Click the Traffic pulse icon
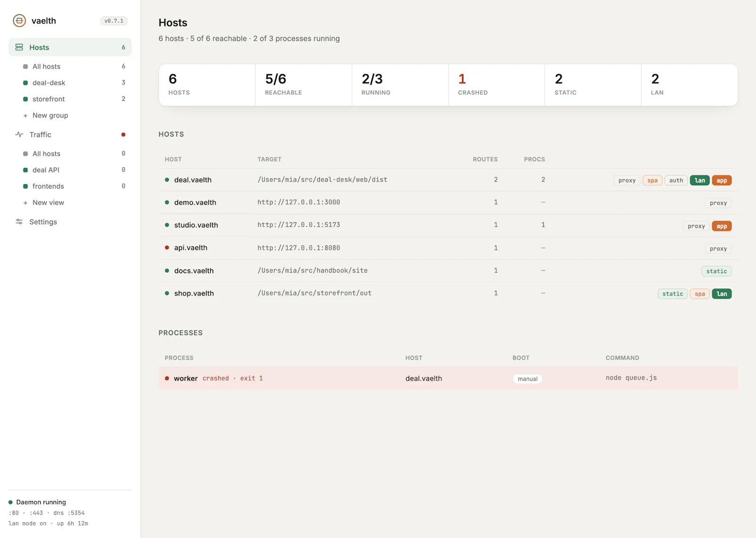This screenshot has width=756, height=538. (19, 135)
